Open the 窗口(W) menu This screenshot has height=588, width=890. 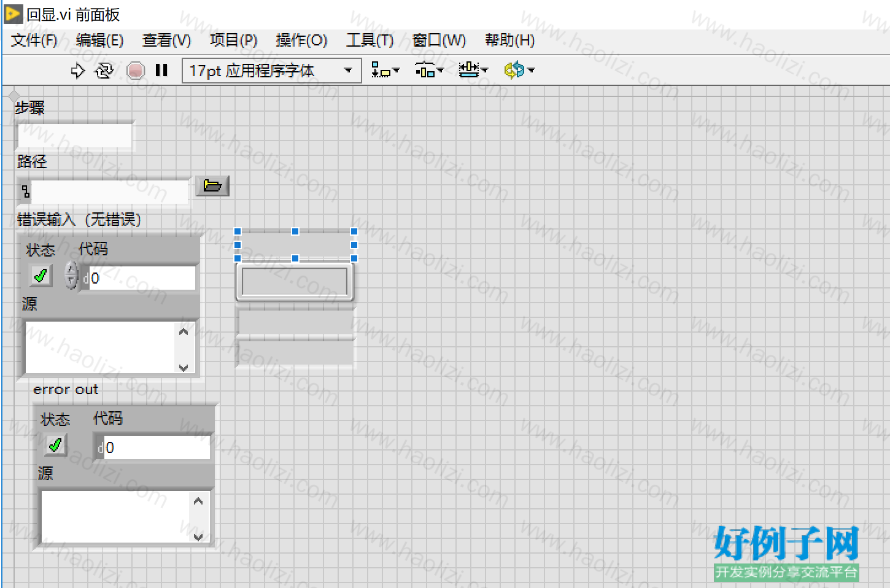[439, 40]
